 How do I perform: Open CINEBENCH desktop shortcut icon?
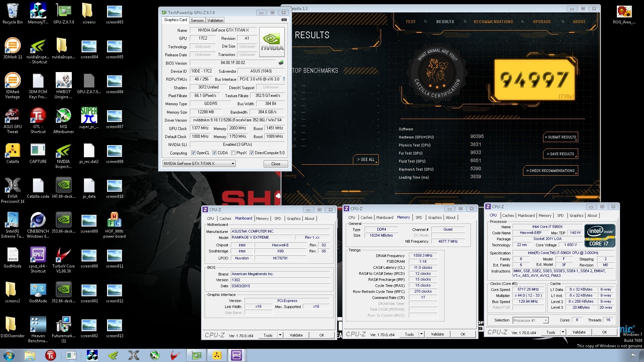38,226
